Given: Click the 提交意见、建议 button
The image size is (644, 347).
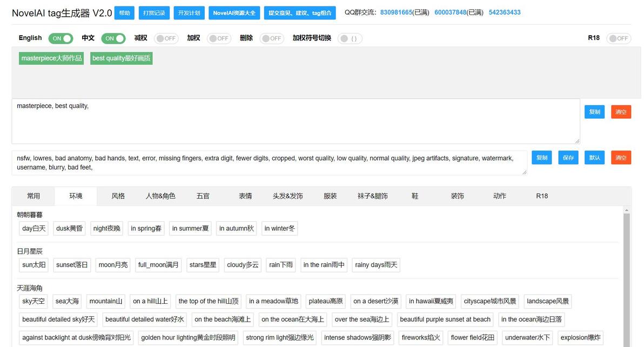Looking at the screenshot, I should [x=300, y=13].
